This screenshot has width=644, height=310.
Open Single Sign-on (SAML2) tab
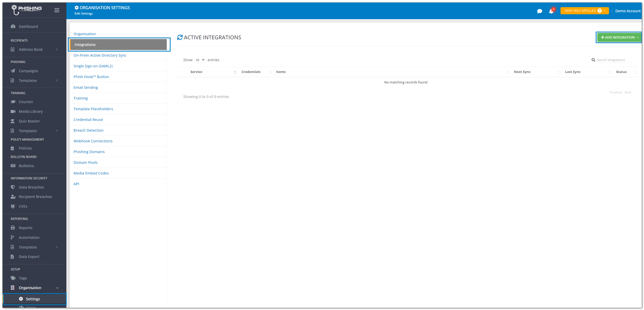pos(93,66)
